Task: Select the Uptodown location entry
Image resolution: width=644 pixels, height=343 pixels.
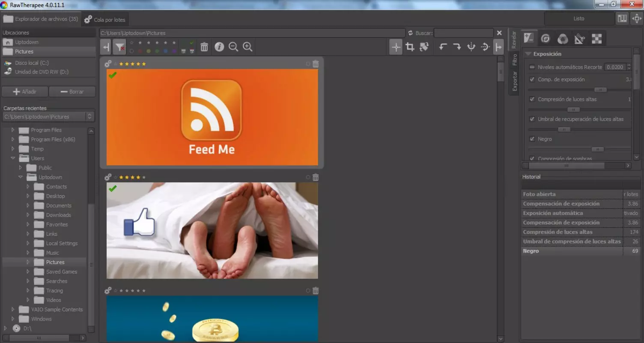Action: tap(49, 42)
